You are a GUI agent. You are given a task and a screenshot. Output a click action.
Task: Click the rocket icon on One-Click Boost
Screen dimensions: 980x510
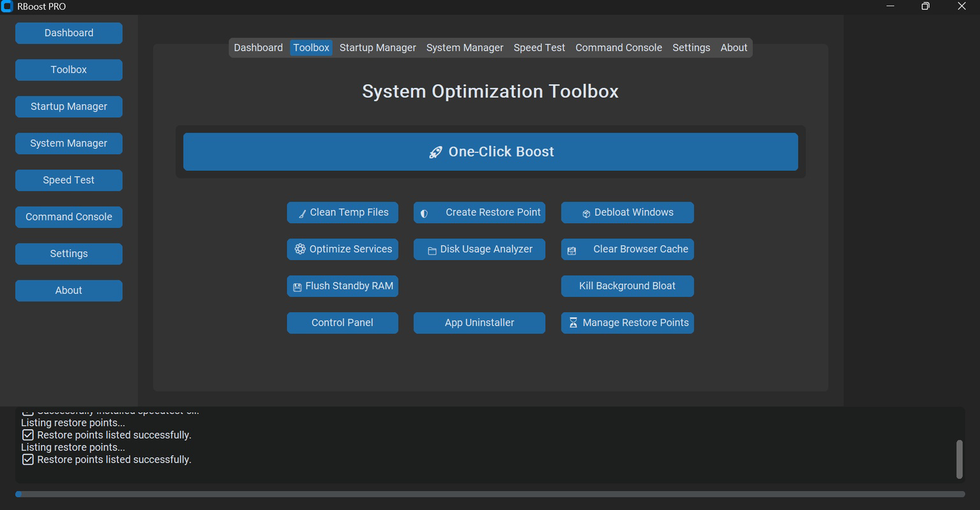(x=435, y=152)
